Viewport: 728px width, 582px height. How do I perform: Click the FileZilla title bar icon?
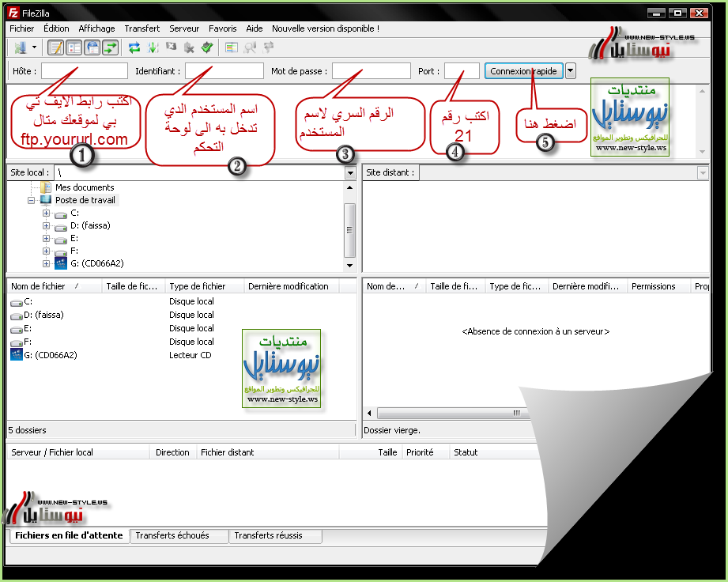(13, 13)
